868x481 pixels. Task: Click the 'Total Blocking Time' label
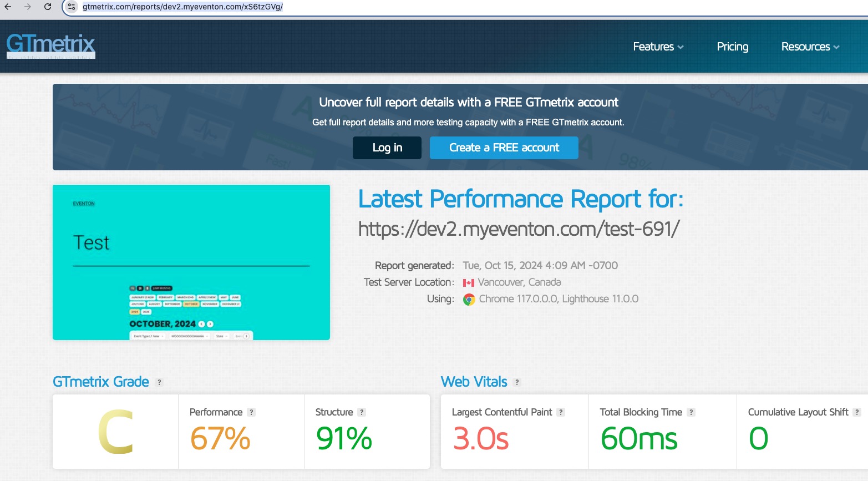pyautogui.click(x=641, y=412)
